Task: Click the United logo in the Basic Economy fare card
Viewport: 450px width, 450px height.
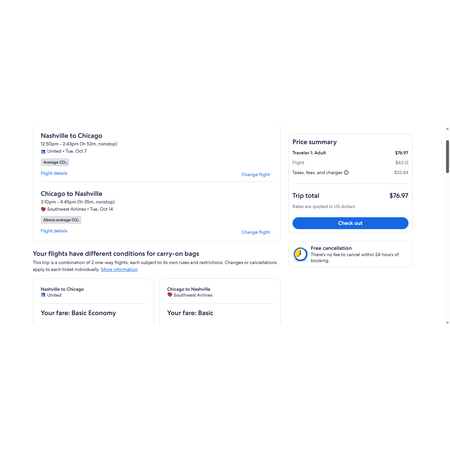Action: (x=43, y=295)
